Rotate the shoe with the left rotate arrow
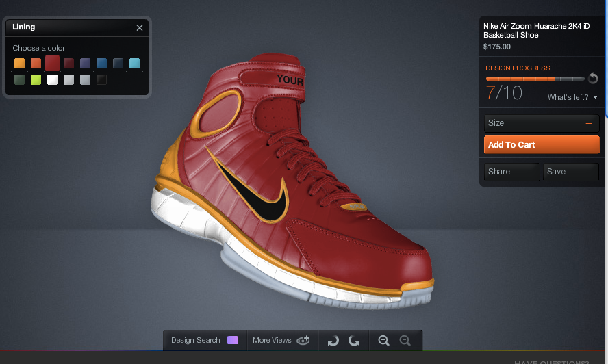The height and width of the screenshot is (364, 608). (333, 341)
